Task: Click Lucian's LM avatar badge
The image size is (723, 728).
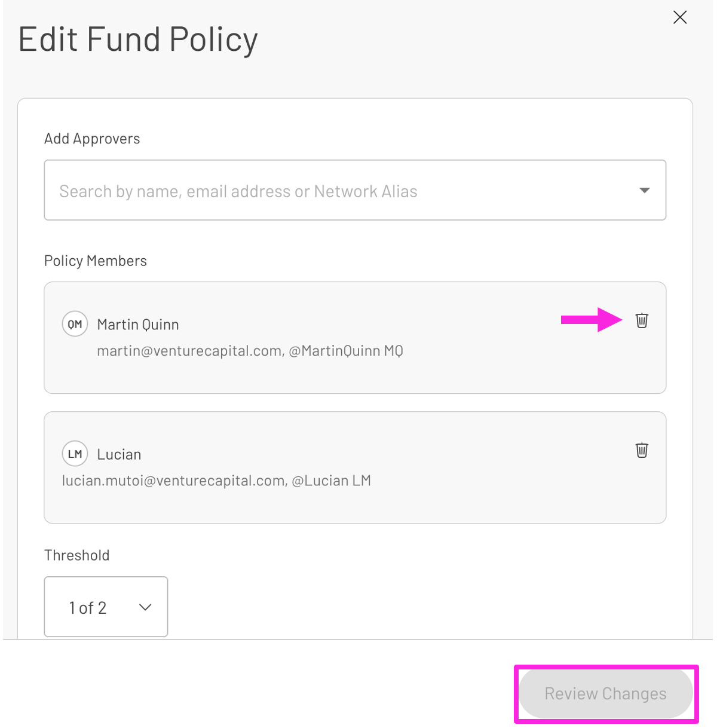Action: (75, 454)
